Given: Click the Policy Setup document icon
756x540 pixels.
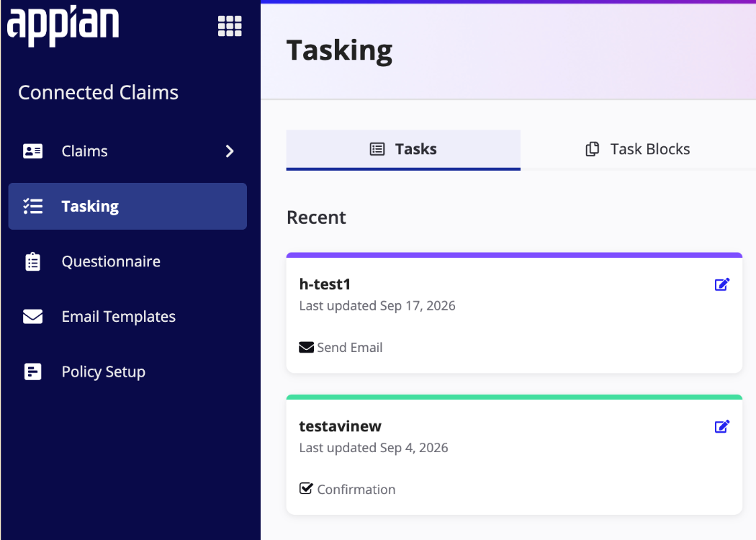Looking at the screenshot, I should (33, 372).
